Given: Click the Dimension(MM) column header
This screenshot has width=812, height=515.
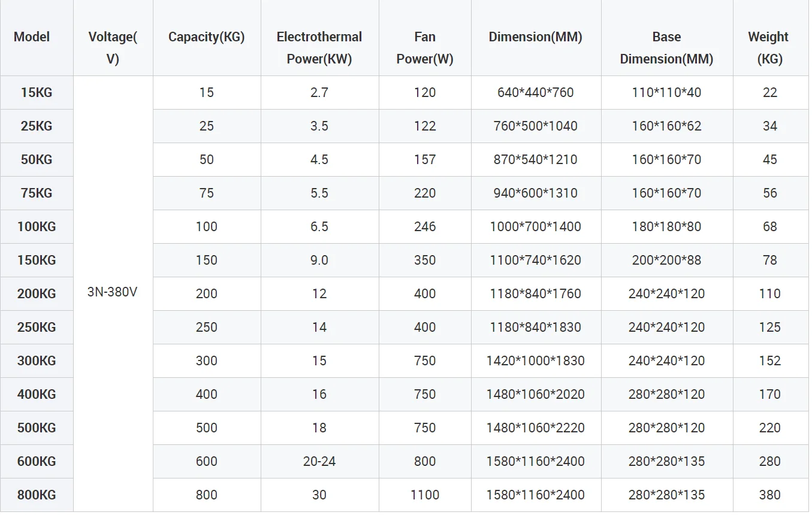Looking at the screenshot, I should coord(535,37).
